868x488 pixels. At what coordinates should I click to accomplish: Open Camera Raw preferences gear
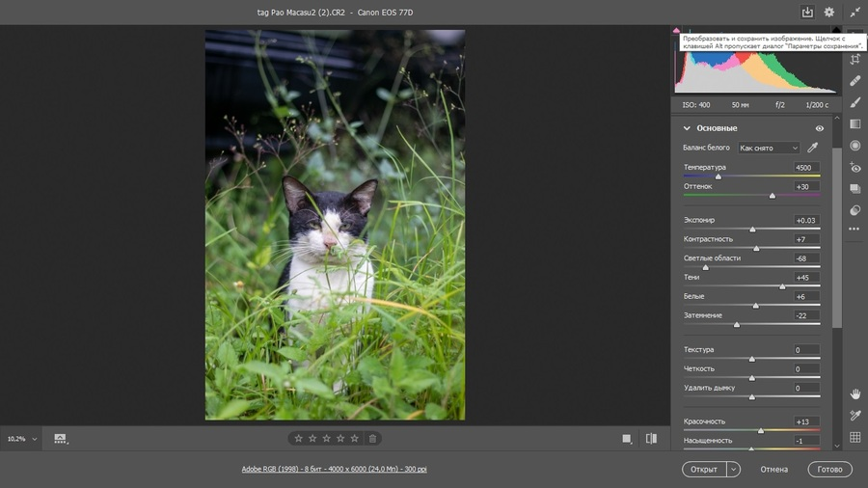click(x=828, y=13)
